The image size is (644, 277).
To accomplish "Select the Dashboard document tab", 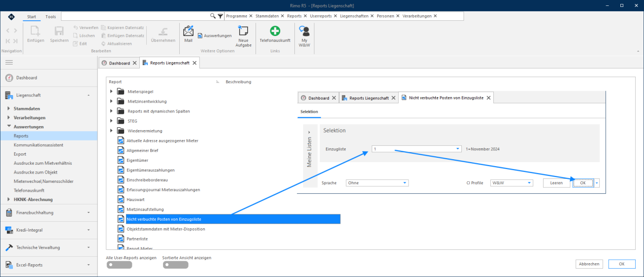I will (x=119, y=63).
